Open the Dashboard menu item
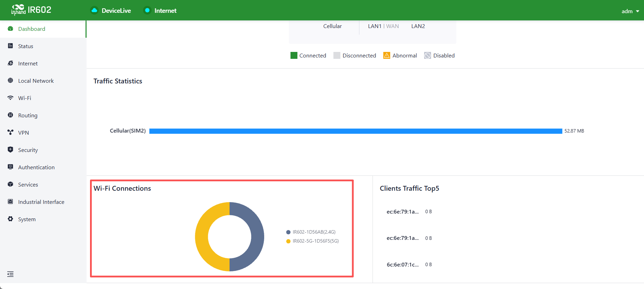The width and height of the screenshot is (644, 289). [43, 29]
